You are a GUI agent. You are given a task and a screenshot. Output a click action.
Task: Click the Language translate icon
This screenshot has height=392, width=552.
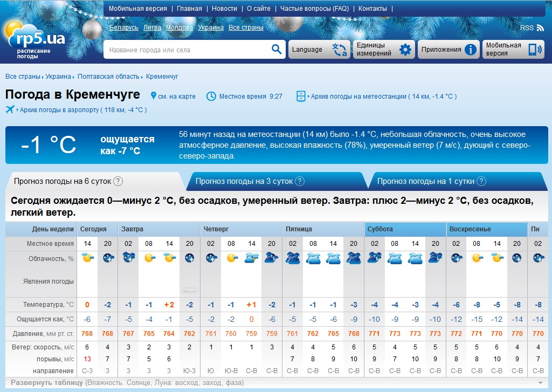click(340, 50)
